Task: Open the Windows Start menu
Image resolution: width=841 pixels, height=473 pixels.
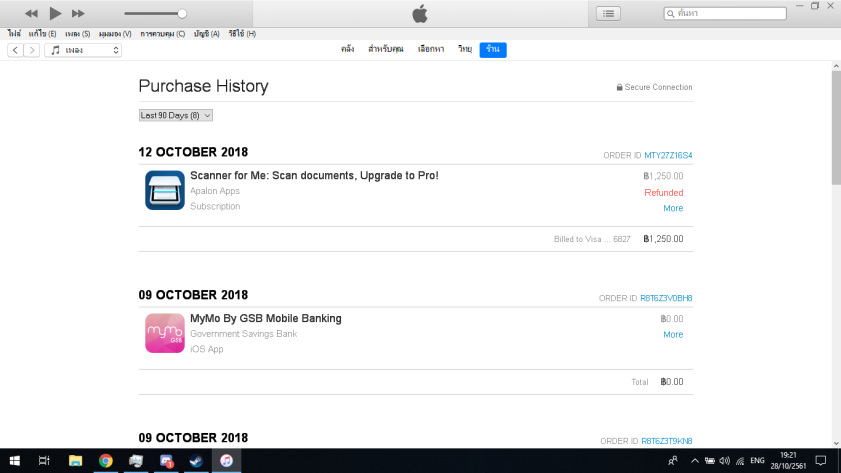Action: (x=14, y=461)
